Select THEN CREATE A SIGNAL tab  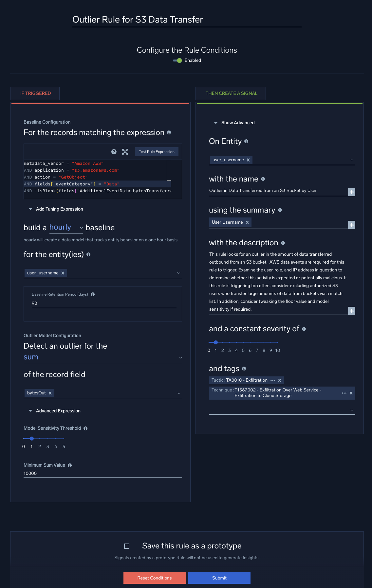(x=231, y=94)
